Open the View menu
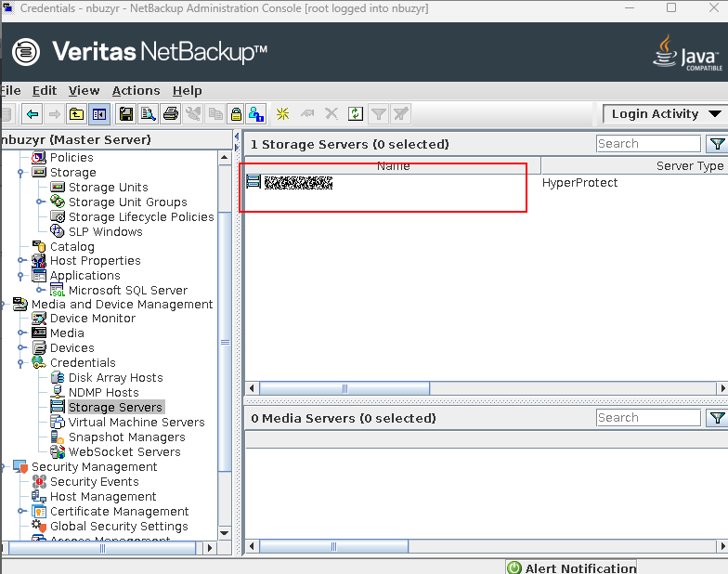This screenshot has height=574, width=728. coord(84,91)
